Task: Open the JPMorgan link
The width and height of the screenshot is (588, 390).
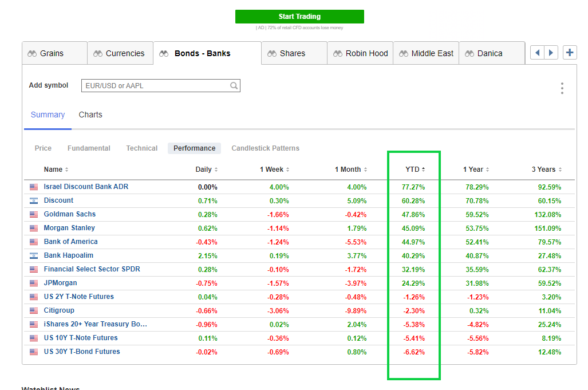Action: (x=60, y=283)
